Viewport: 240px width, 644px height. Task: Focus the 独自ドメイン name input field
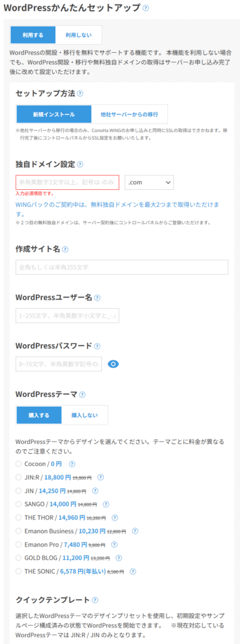click(67, 182)
